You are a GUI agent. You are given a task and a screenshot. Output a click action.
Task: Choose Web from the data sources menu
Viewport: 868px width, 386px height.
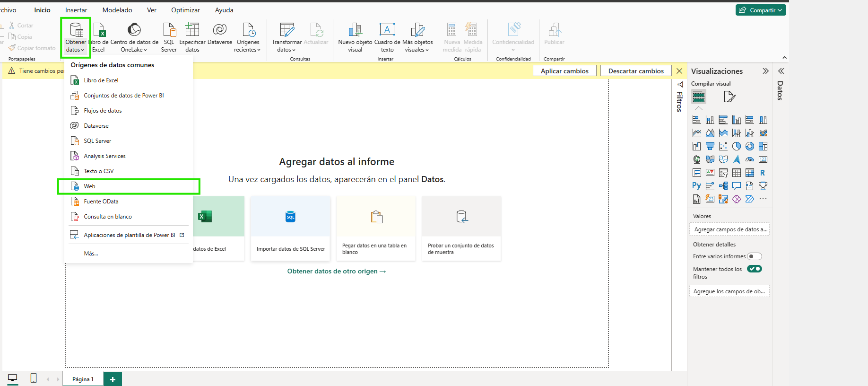pos(90,186)
